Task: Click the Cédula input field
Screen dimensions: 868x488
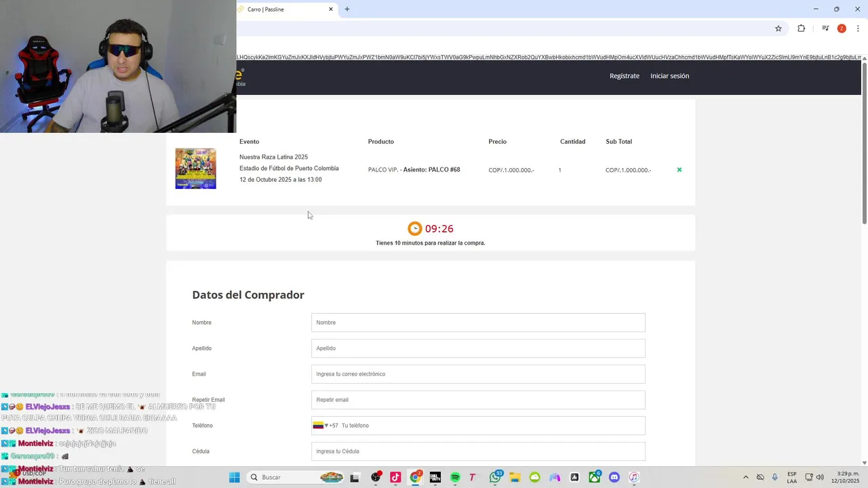Action: [x=478, y=451]
